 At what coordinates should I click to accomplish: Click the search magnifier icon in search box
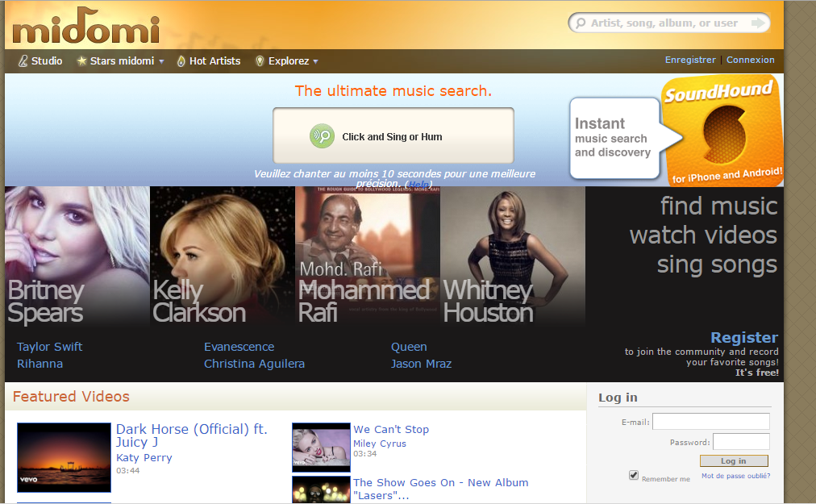tap(581, 23)
